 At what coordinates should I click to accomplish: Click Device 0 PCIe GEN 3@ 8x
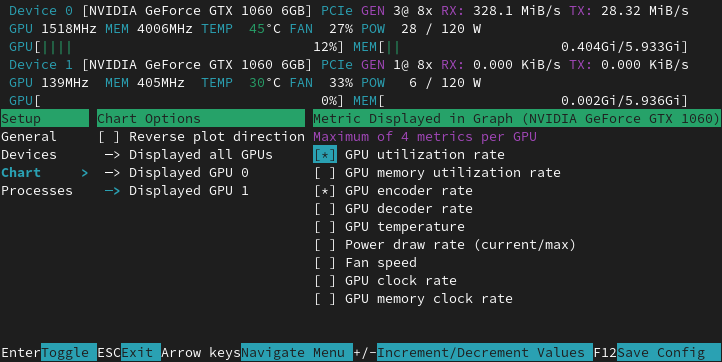point(377,11)
